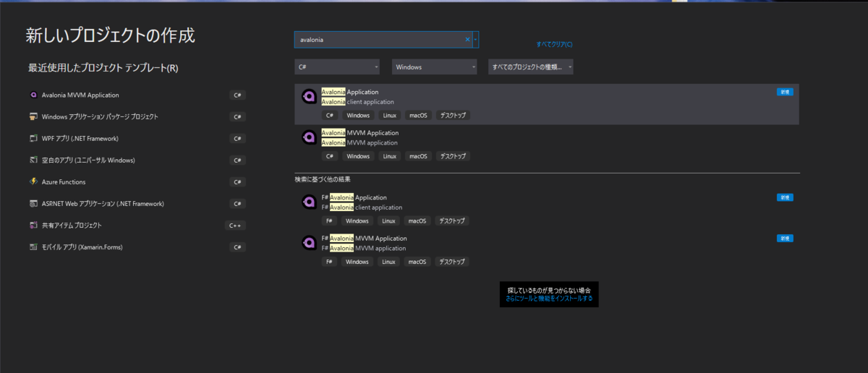
Task: Click Avalonia client application description text
Action: pyautogui.click(x=357, y=102)
